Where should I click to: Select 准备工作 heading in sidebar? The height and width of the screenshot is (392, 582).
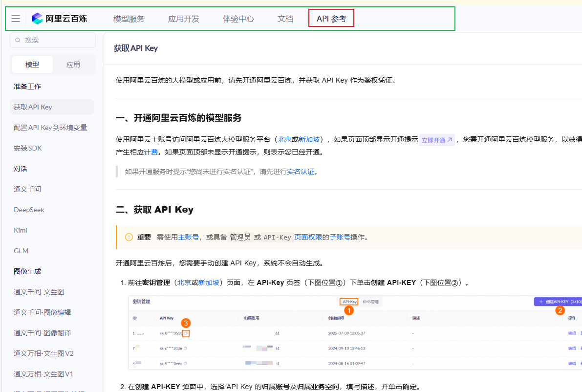pos(27,87)
